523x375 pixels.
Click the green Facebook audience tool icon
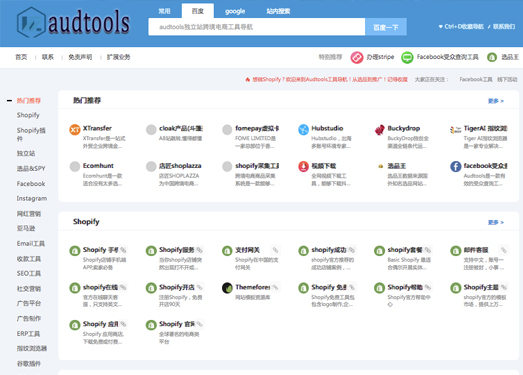[407, 57]
